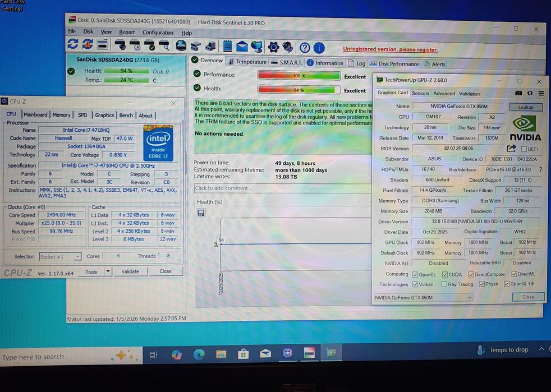Click the 'Click to add comment' field
This screenshot has height=392, width=551.
click(x=283, y=188)
